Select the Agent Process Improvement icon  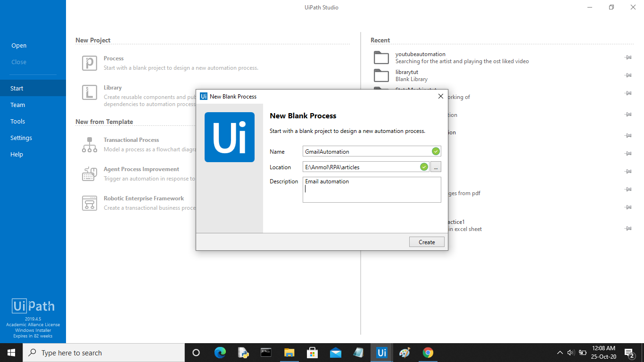coord(90,174)
